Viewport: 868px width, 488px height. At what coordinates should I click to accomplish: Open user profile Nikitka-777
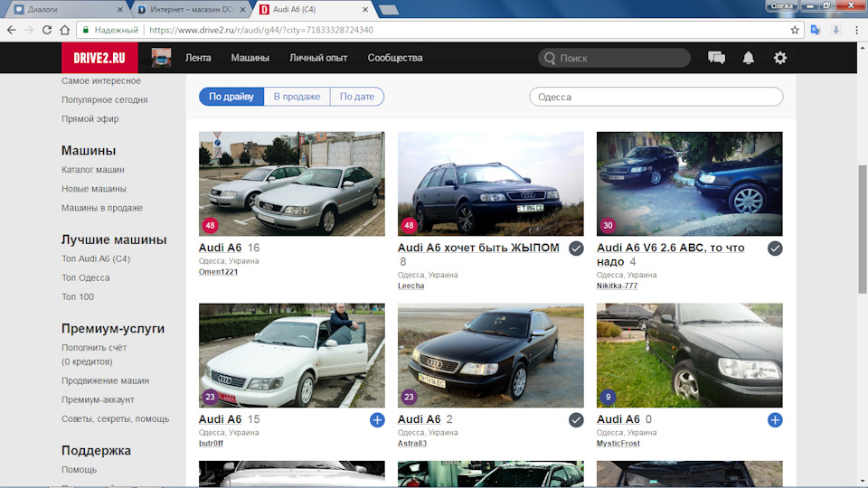[x=618, y=286]
